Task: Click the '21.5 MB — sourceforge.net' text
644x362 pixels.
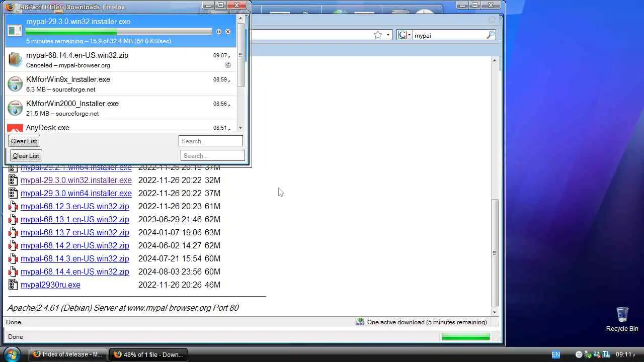Action: (62, 114)
